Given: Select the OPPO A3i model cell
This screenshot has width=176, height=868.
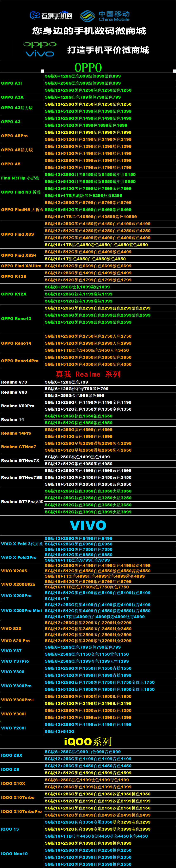Looking at the screenshot, I should [22, 83].
